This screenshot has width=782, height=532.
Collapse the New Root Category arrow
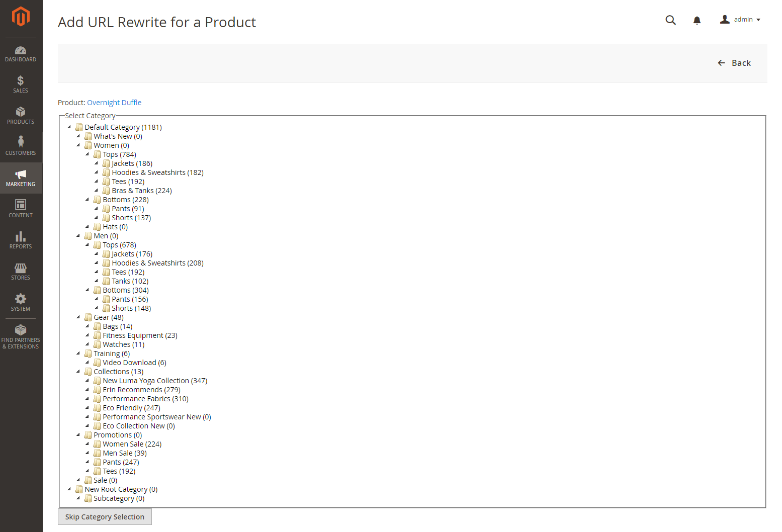[69, 489]
